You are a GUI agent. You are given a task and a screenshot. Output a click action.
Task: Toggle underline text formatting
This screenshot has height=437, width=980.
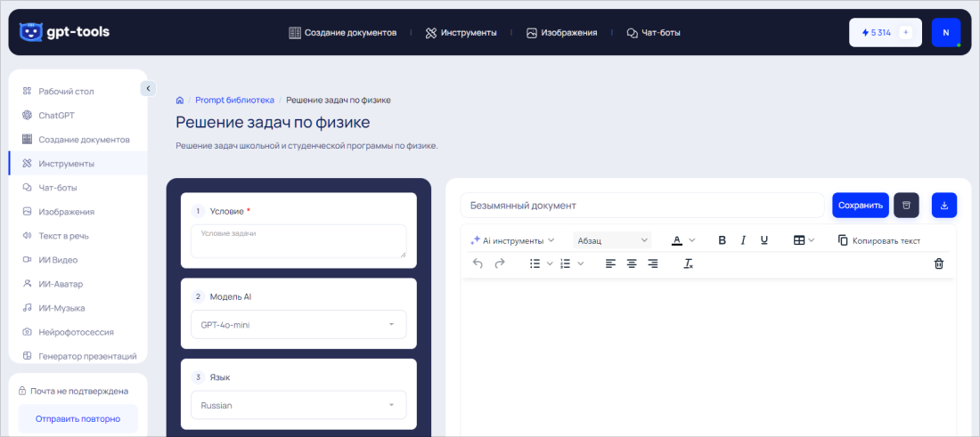pos(764,240)
